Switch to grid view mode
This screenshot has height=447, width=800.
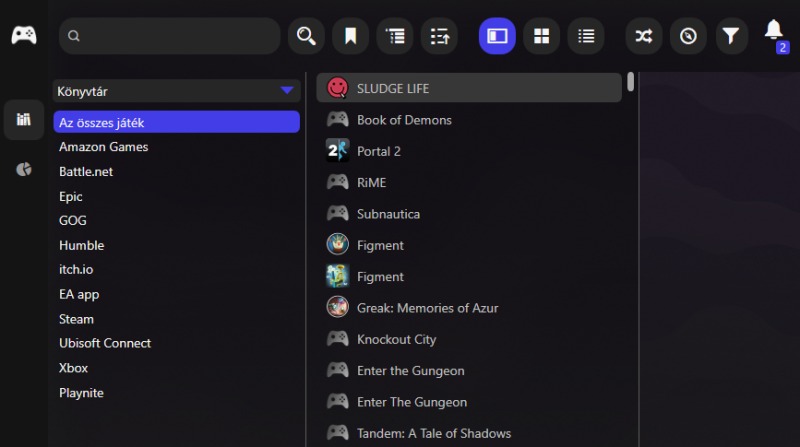(x=541, y=36)
